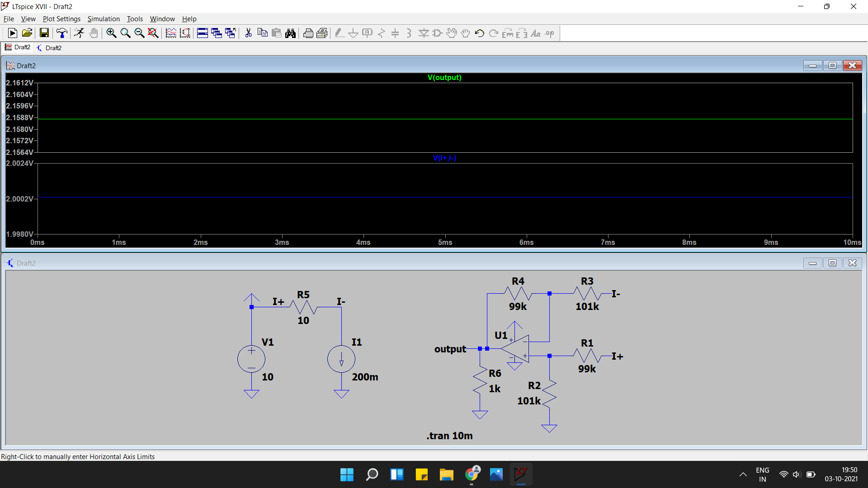Click the Copy icon in toolbar
868x488 pixels.
click(x=262, y=33)
